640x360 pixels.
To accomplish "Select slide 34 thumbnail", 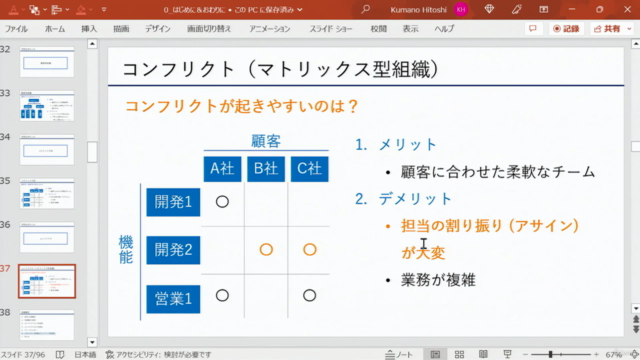I will click(x=47, y=150).
